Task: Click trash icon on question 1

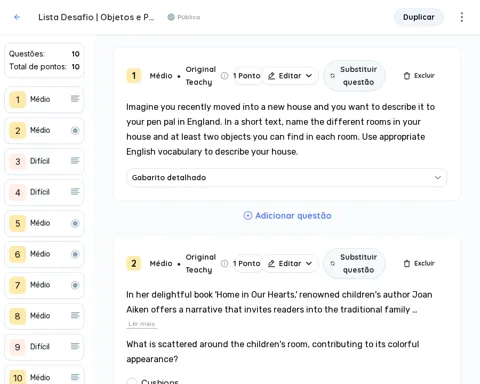Action: (407, 76)
